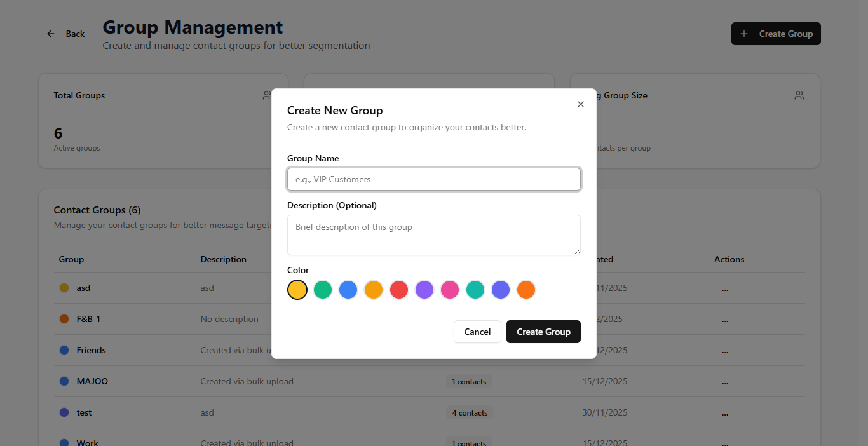Screen dimensions: 868x446
Task: Click the Cancel button
Action: click(477, 331)
